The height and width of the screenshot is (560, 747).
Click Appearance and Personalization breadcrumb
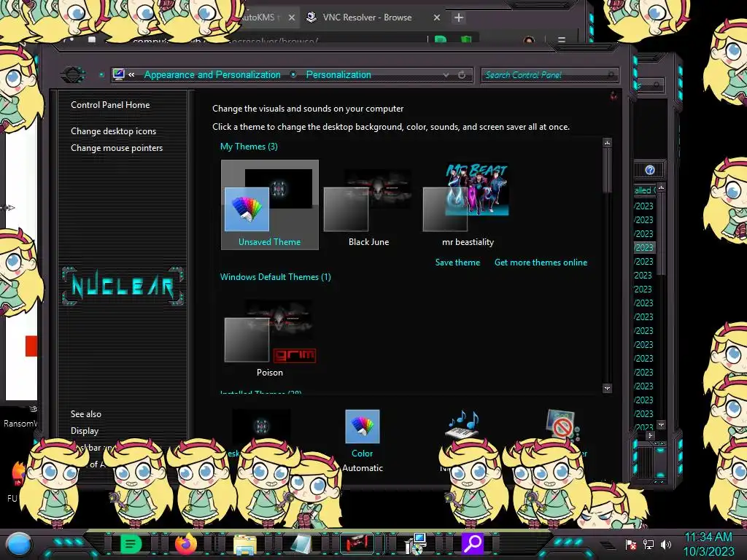coord(212,75)
